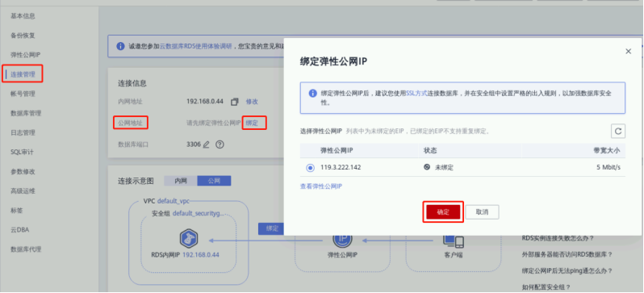
Task: Open 查看弹性公网IP link
Action: point(321,186)
